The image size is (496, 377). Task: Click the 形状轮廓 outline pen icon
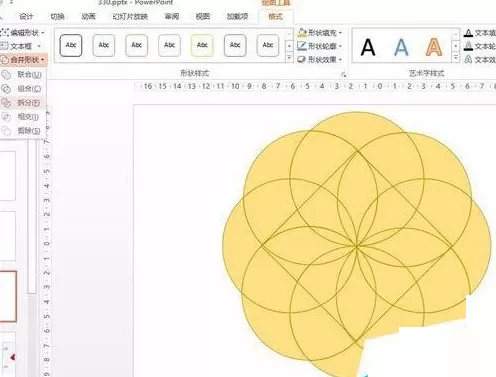click(302, 46)
